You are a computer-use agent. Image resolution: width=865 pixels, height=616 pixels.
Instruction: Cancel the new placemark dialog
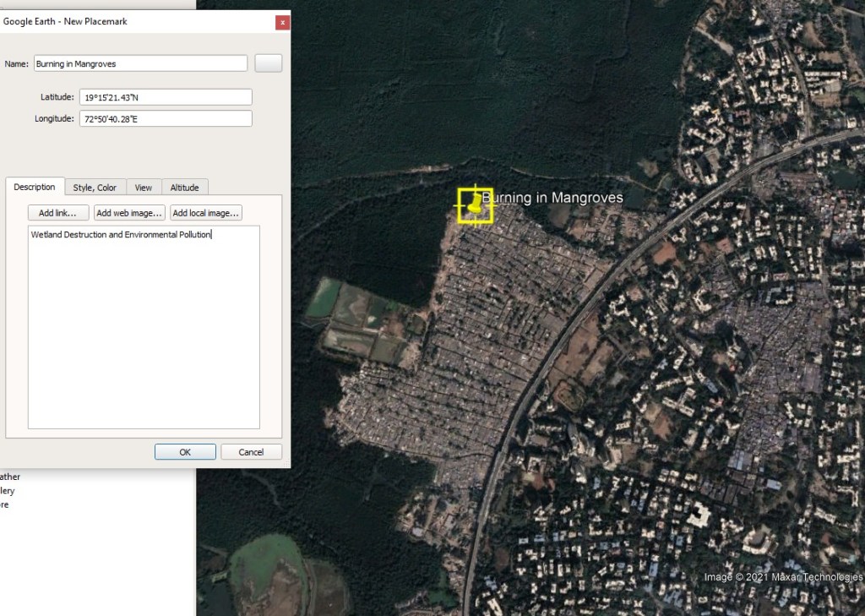(x=251, y=452)
